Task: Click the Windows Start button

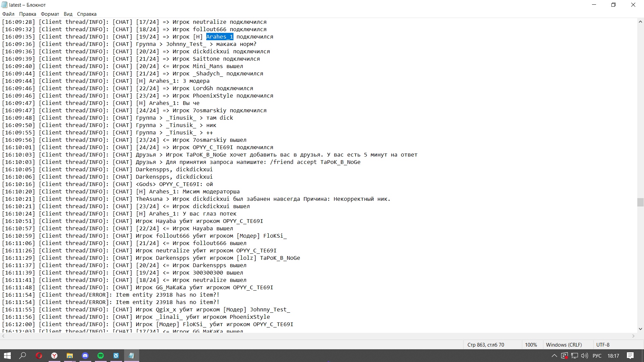Action: pyautogui.click(x=7, y=356)
